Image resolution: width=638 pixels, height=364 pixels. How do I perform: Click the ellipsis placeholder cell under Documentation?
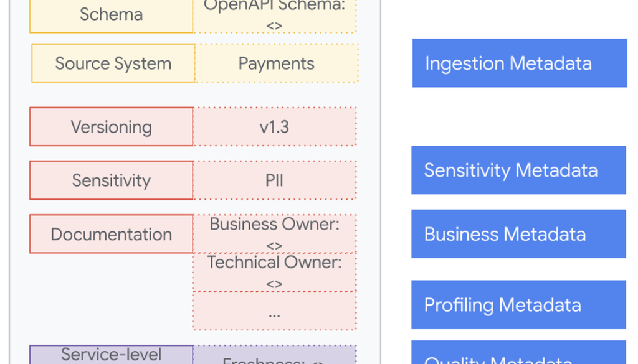pyautogui.click(x=275, y=312)
